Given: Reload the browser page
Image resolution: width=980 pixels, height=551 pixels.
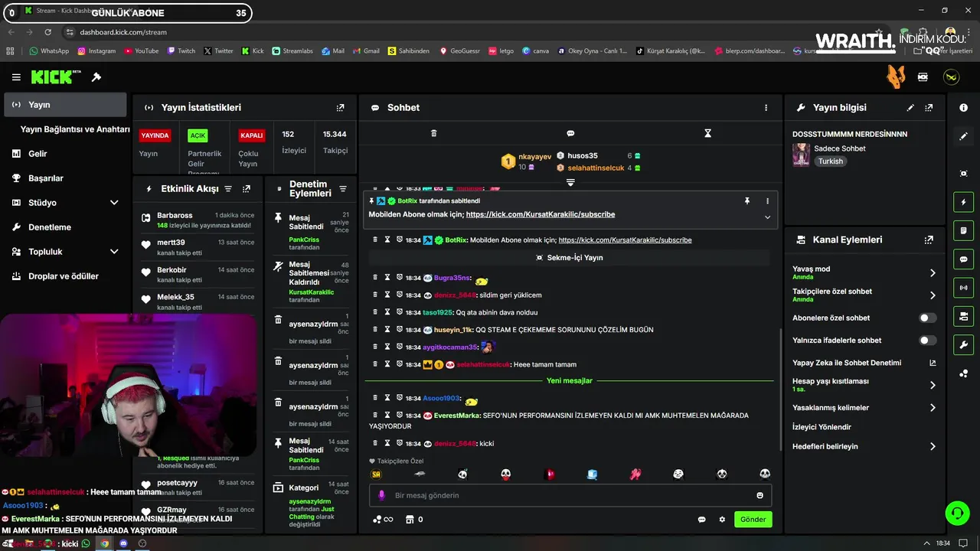Looking at the screenshot, I should pos(48,32).
